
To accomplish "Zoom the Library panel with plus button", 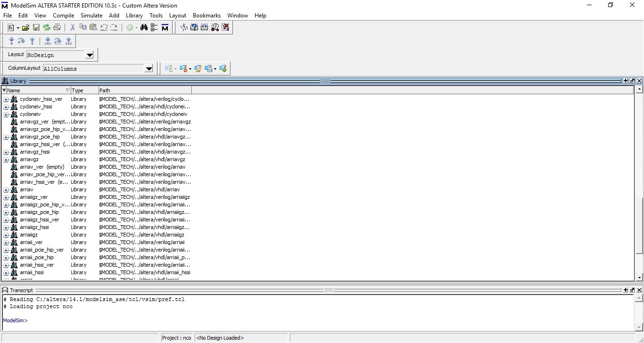I will click(626, 81).
